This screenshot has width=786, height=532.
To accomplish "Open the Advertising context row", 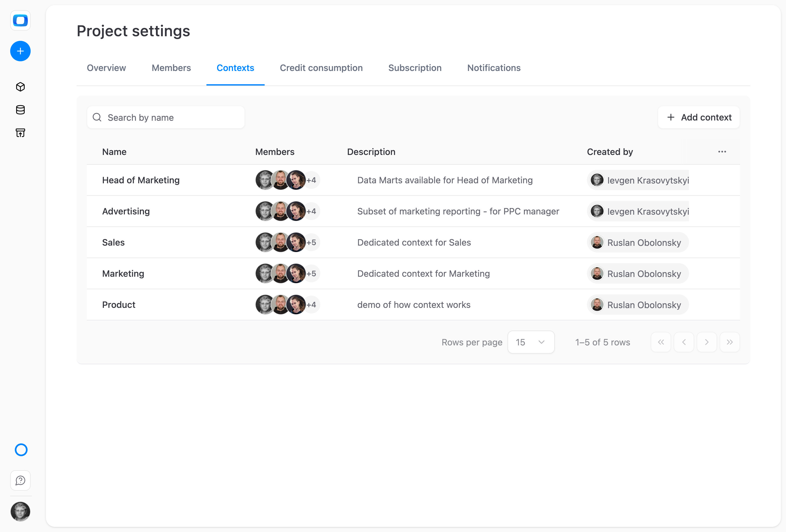I will (x=413, y=211).
